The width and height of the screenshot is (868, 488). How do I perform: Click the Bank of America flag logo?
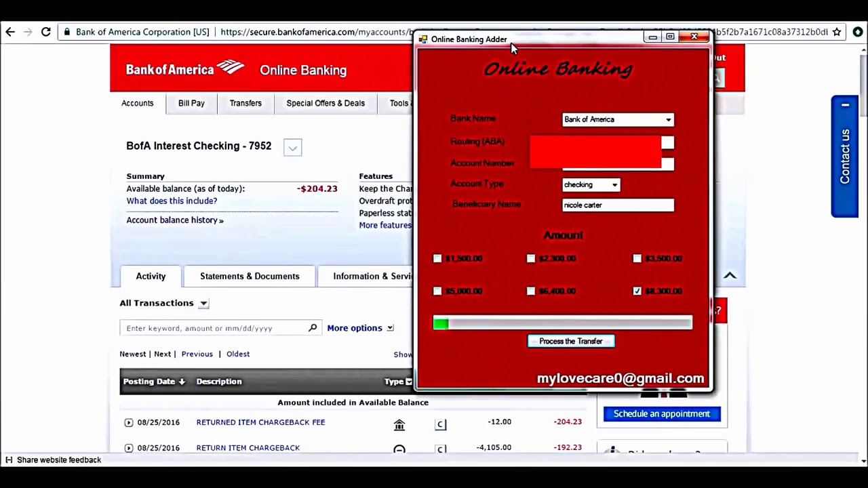click(x=231, y=67)
